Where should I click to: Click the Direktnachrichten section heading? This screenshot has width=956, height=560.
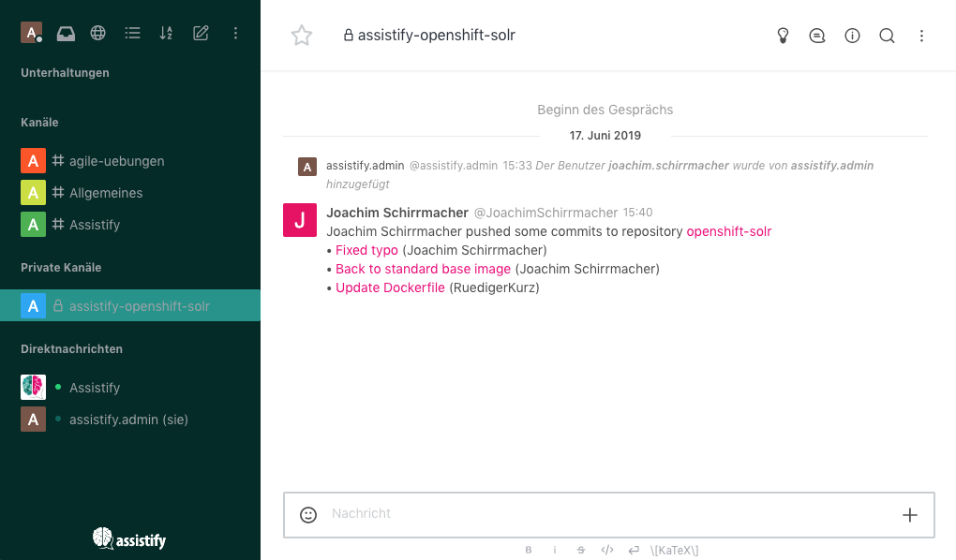pyautogui.click(x=71, y=349)
